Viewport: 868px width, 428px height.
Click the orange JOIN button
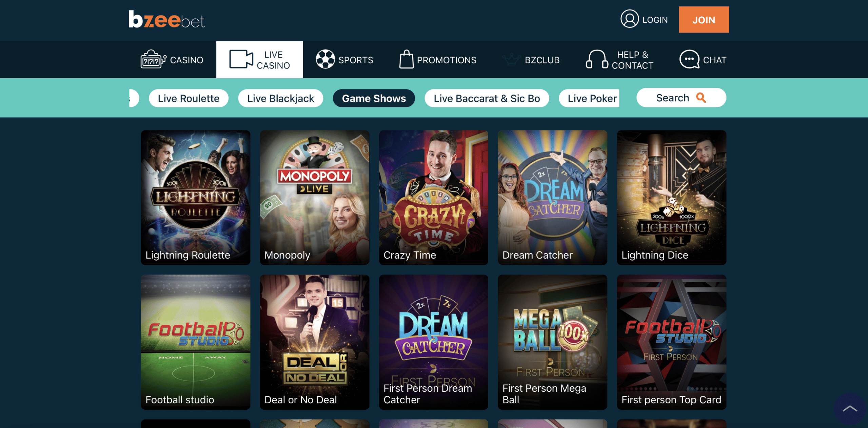704,20
